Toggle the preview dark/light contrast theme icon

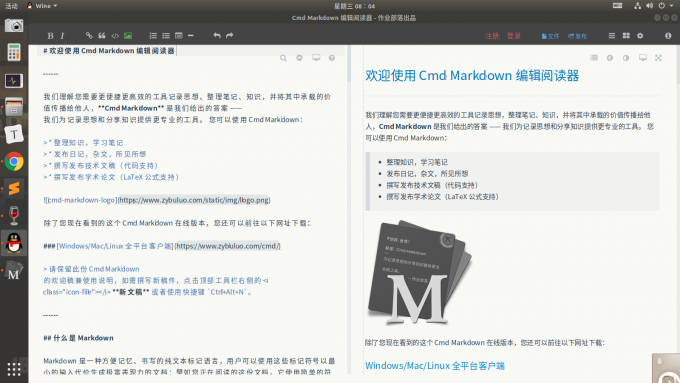626,58
